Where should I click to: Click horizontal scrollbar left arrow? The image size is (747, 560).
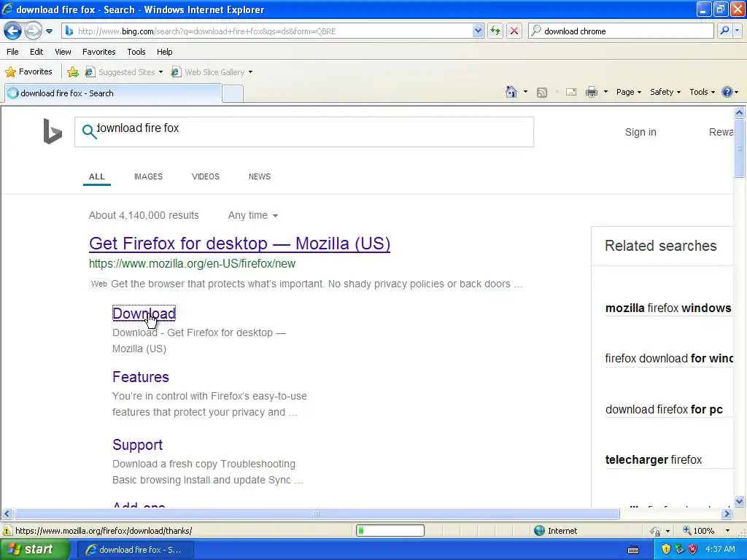pos(7,514)
